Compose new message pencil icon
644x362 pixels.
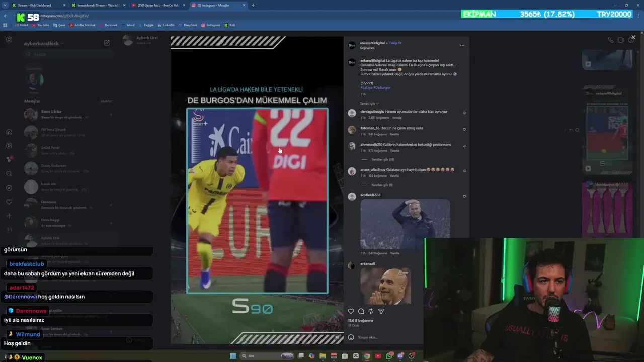(x=107, y=43)
